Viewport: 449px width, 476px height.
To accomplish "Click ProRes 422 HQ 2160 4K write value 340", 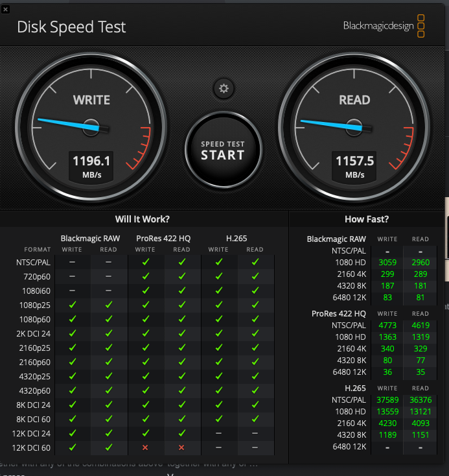I will coord(387,349).
